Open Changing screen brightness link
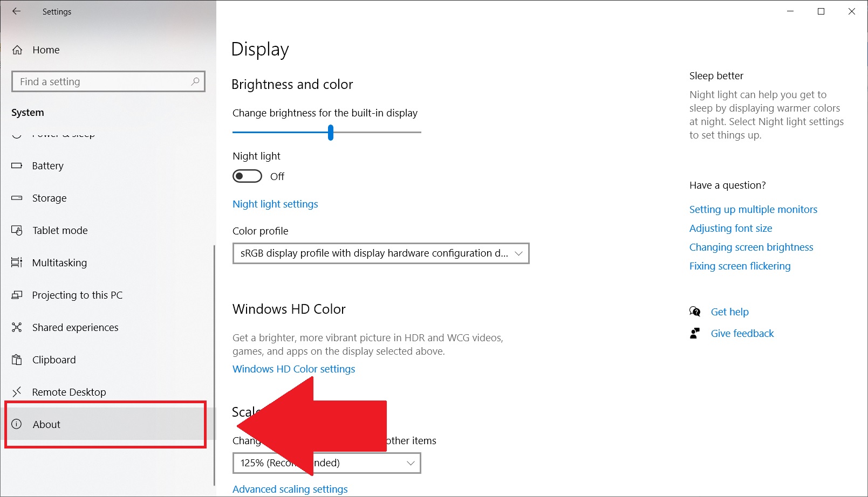Viewport: 868px width, 497px height. pyautogui.click(x=751, y=247)
